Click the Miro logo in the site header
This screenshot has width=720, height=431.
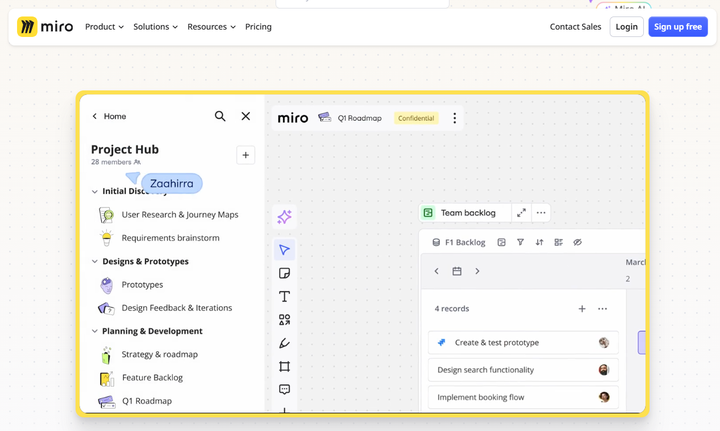click(45, 27)
